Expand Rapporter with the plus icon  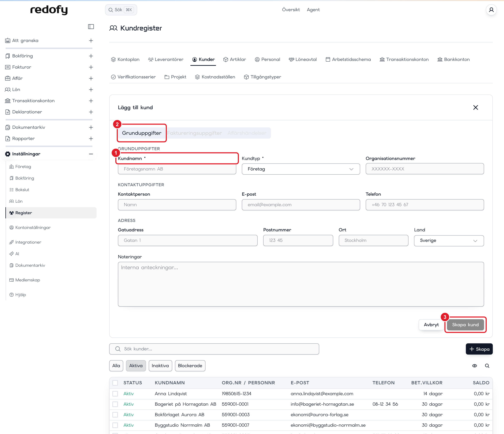tap(91, 139)
